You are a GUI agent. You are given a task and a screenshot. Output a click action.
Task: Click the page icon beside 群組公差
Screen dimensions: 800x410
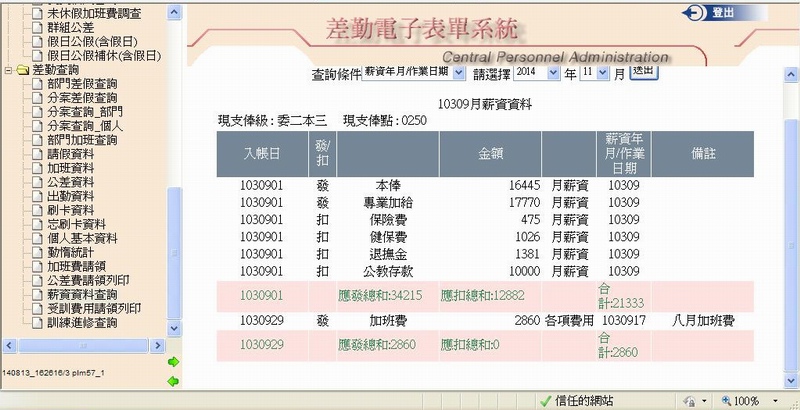(x=37, y=28)
